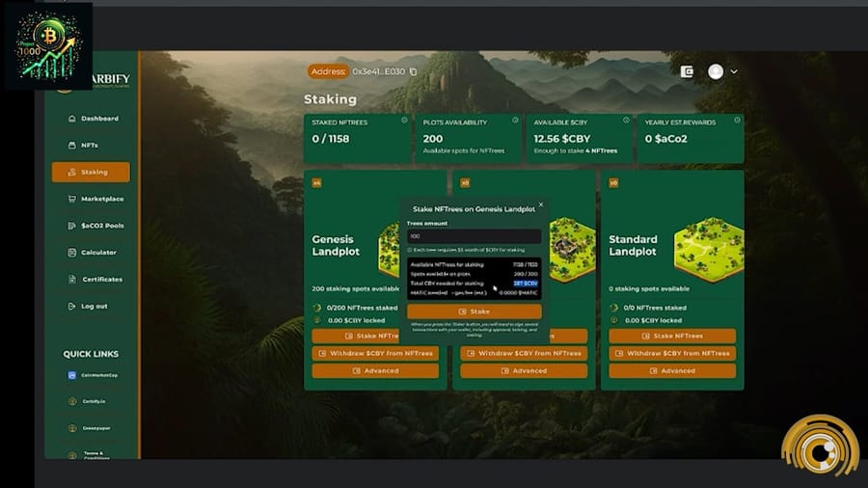Image resolution: width=868 pixels, height=488 pixels.
Task: Open the CoinMarketCap quick link
Action: point(93,375)
